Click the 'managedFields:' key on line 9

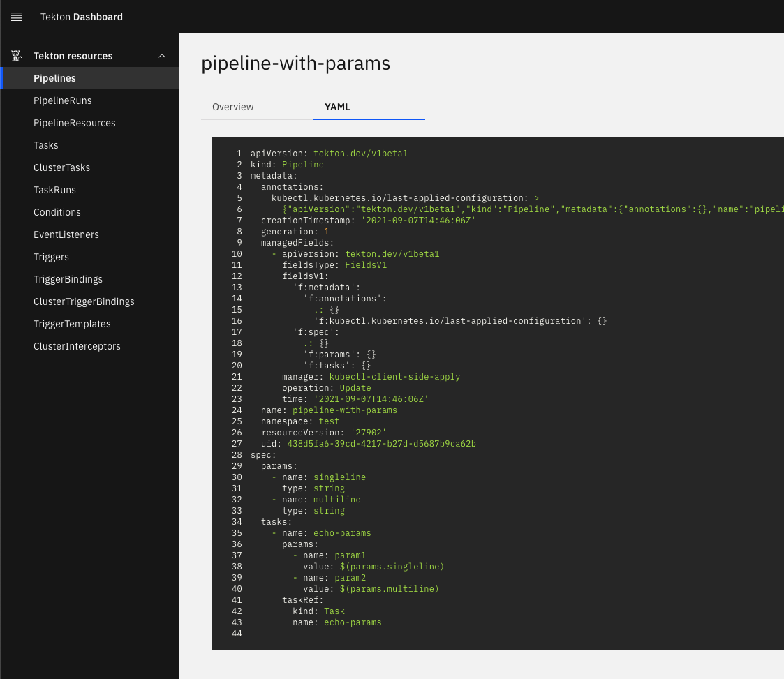[297, 243]
